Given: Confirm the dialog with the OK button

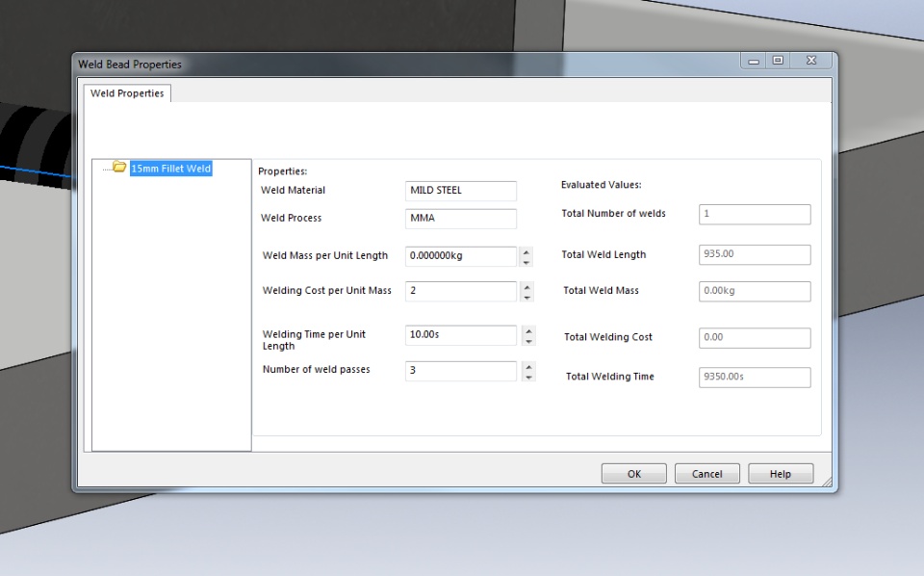Looking at the screenshot, I should 634,473.
